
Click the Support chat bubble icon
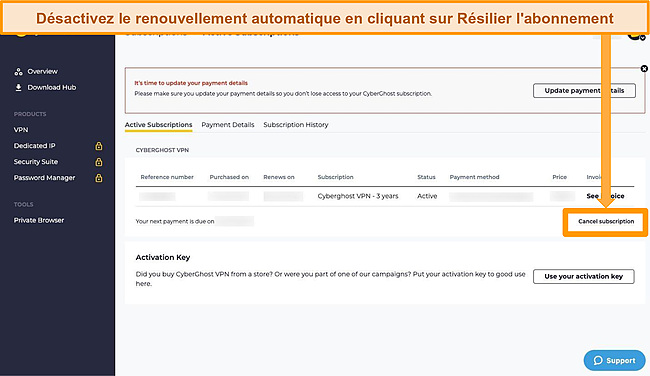coord(597,360)
